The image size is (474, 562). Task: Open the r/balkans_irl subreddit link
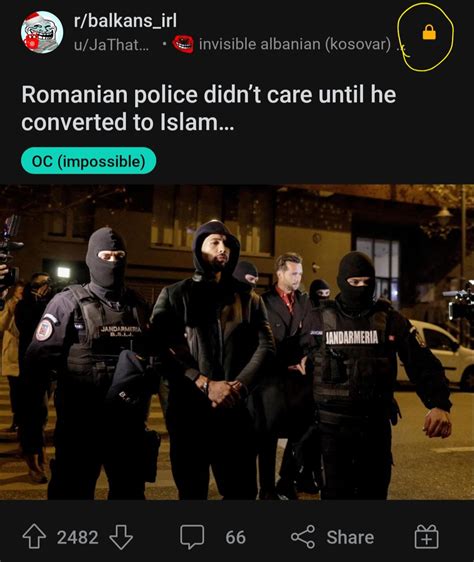[125, 20]
